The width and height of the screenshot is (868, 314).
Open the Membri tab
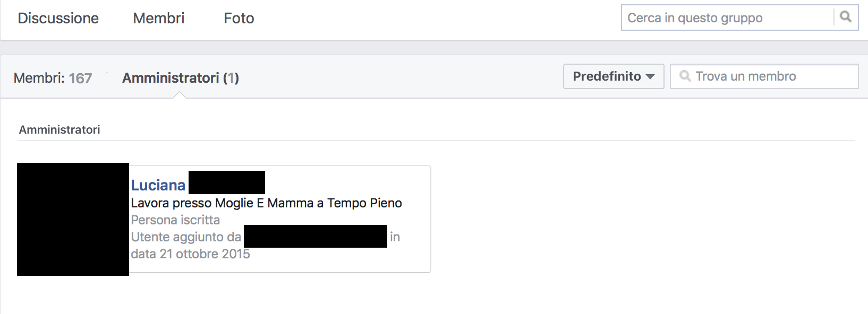(159, 18)
